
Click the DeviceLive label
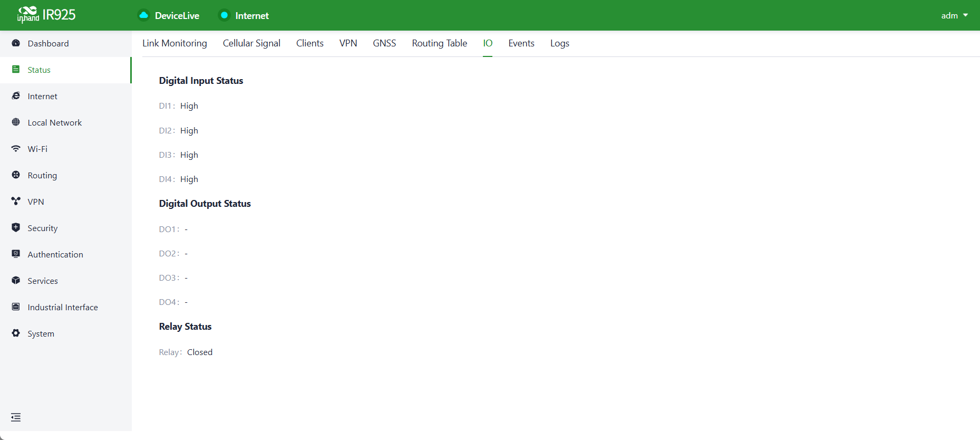click(177, 16)
